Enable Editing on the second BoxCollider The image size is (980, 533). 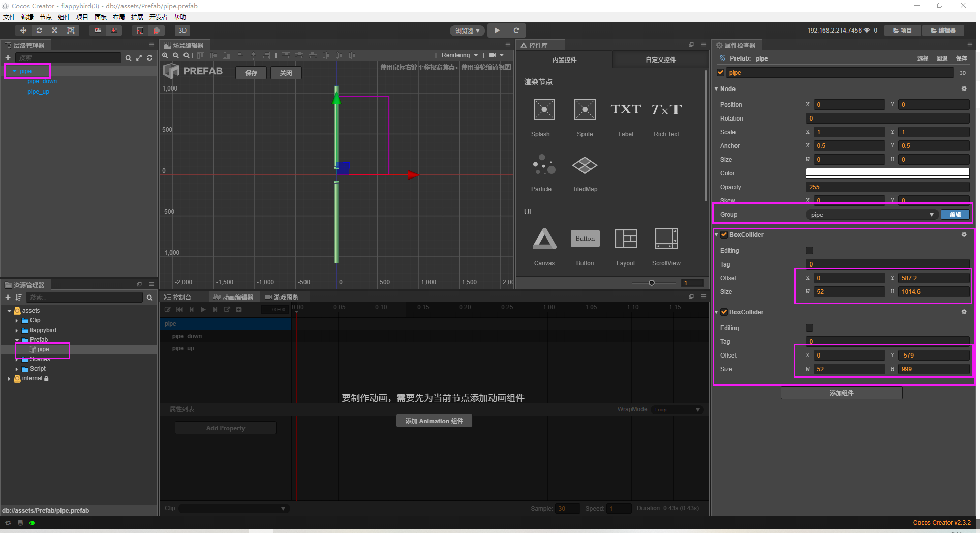(x=809, y=328)
